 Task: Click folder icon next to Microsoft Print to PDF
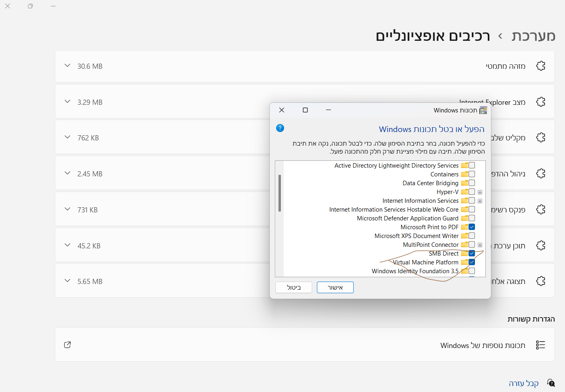[x=465, y=227]
